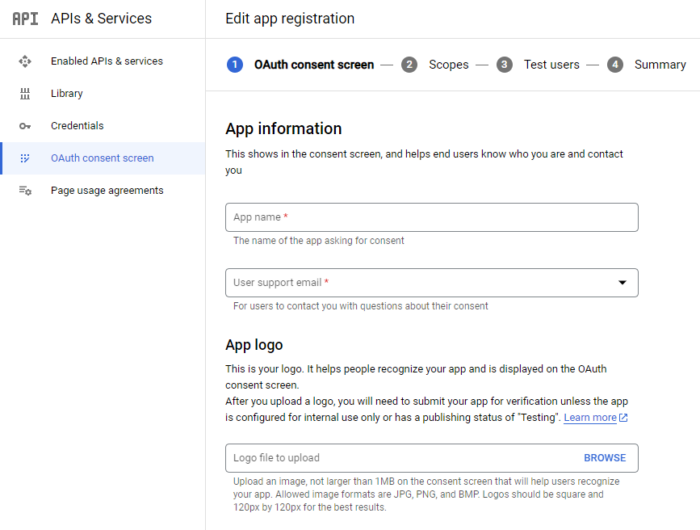
Task: Select Page usage agreements menu item
Action: (x=103, y=191)
